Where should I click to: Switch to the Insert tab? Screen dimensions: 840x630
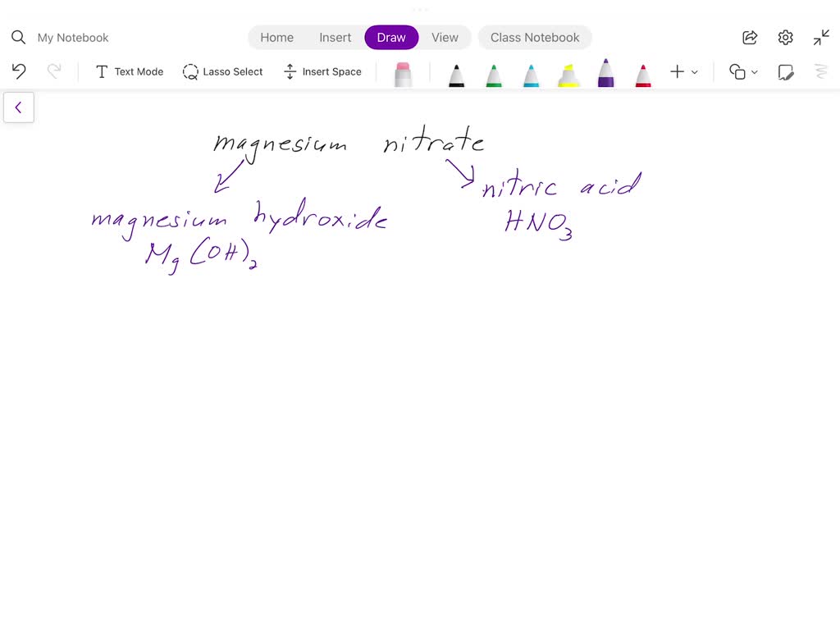(335, 37)
